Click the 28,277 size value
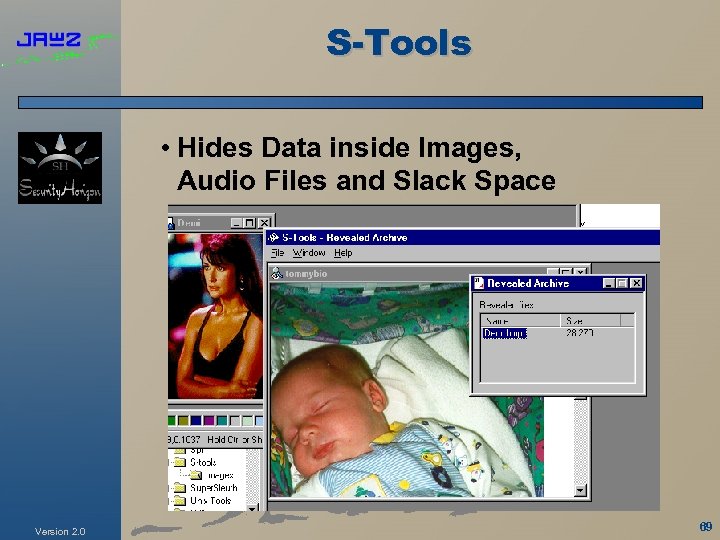720x540 pixels. [579, 333]
